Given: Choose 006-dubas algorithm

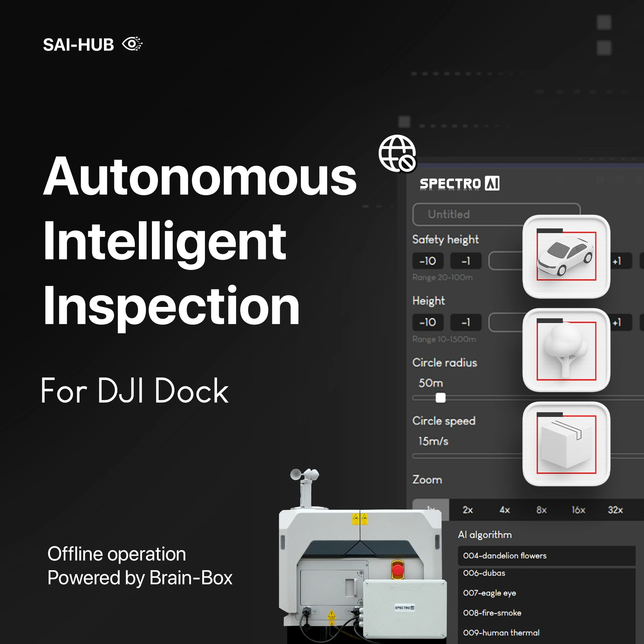Looking at the screenshot, I should click(x=547, y=573).
